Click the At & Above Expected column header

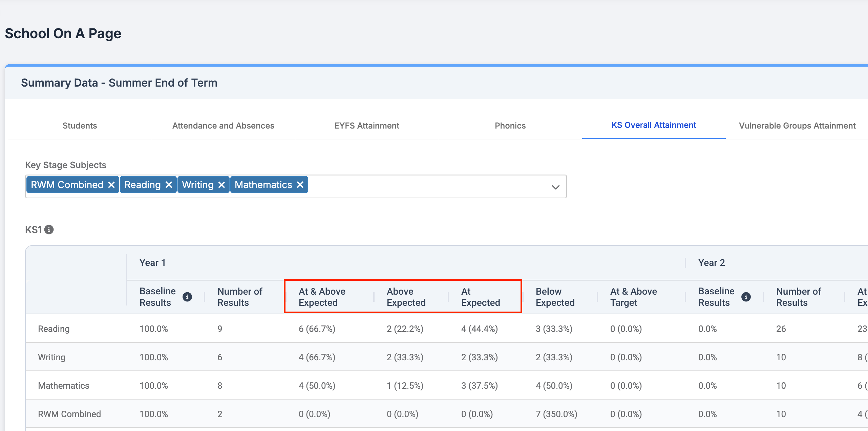tap(322, 297)
